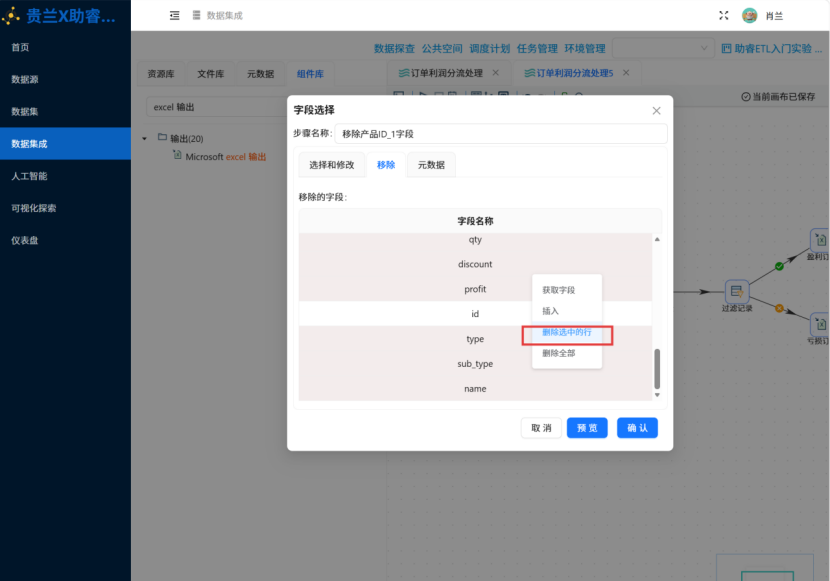Click scrollbar up arrow in field list
830x581 pixels.
coord(657,240)
